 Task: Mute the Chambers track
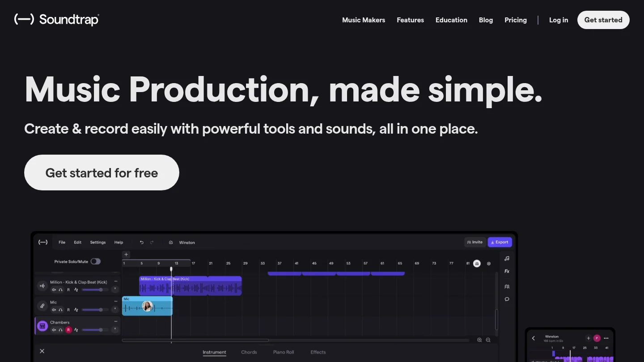(54, 330)
